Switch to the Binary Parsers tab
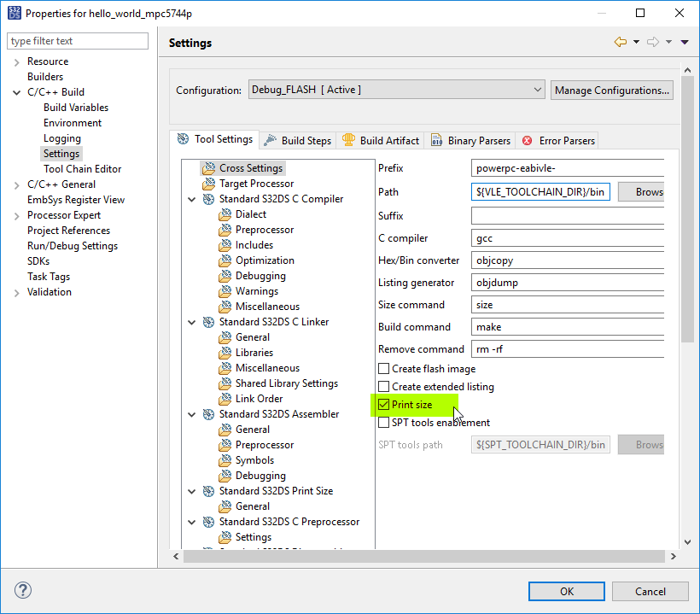 pyautogui.click(x=471, y=141)
